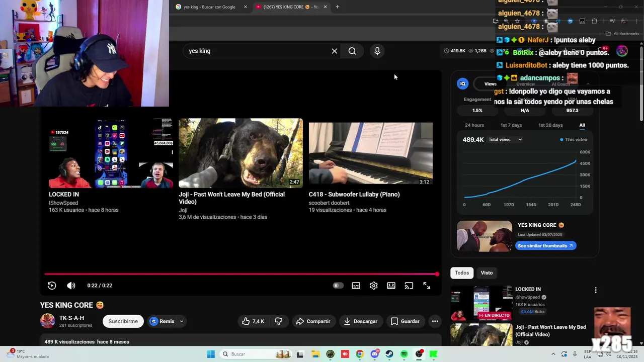Open options menu for LOCKED IN sidebar video
Image resolution: width=644 pixels, height=362 pixels.
point(596,290)
